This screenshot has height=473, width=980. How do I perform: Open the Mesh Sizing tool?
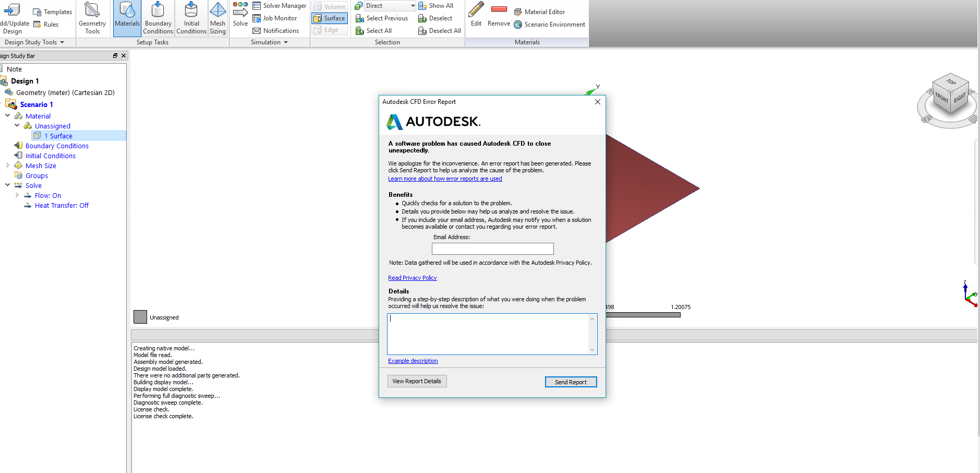[217, 18]
